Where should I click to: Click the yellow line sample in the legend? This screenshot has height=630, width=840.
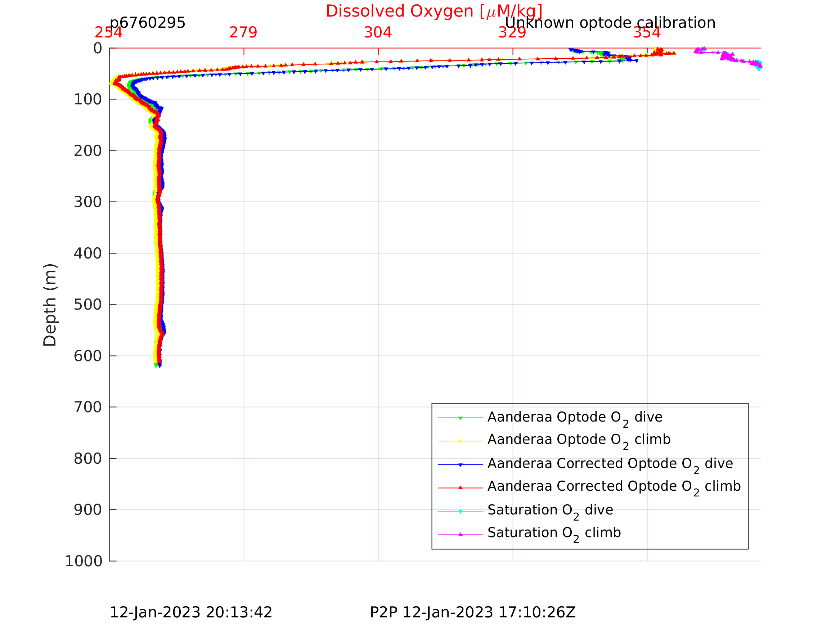460,441
